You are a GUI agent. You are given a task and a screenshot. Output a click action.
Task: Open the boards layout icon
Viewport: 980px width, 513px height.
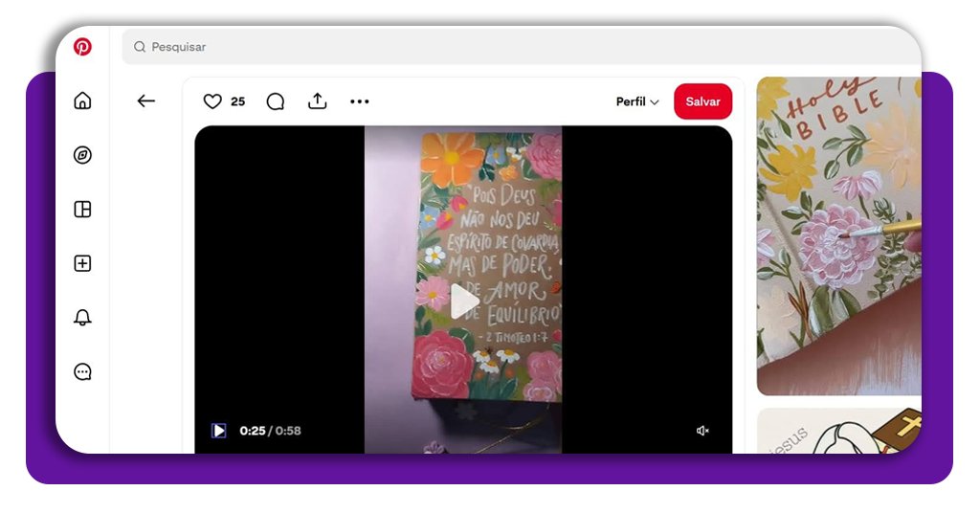(83, 210)
